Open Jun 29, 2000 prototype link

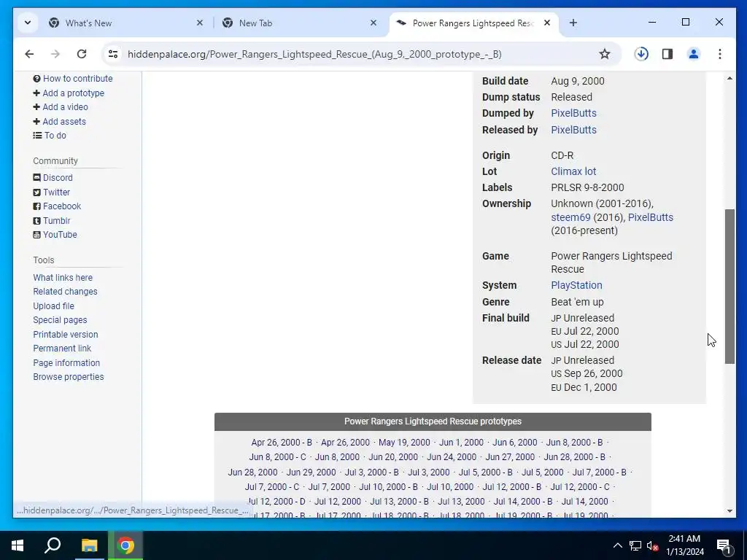point(311,472)
